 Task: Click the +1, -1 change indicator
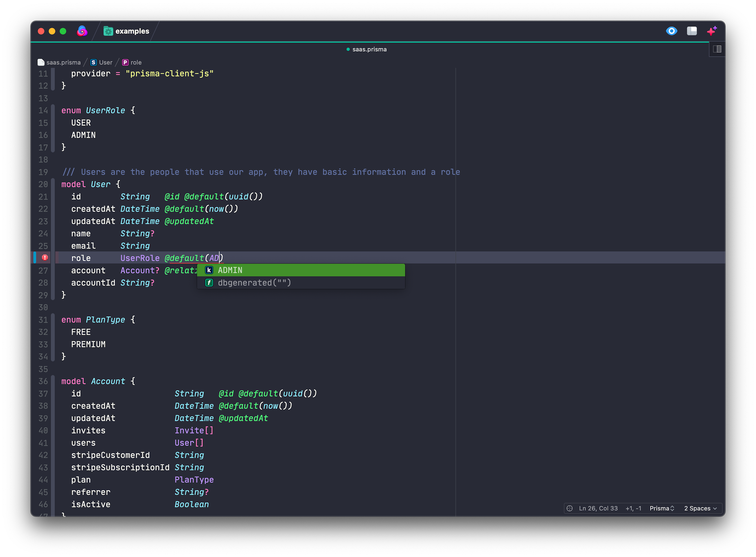pyautogui.click(x=633, y=508)
